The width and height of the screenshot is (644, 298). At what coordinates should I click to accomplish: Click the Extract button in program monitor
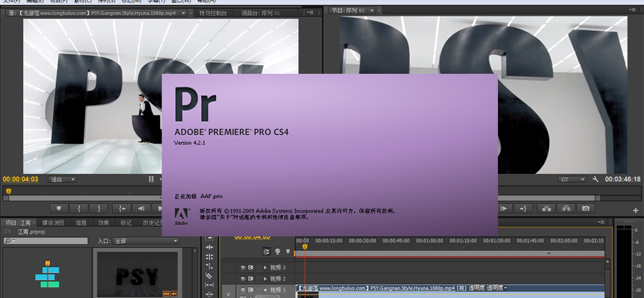566,208
